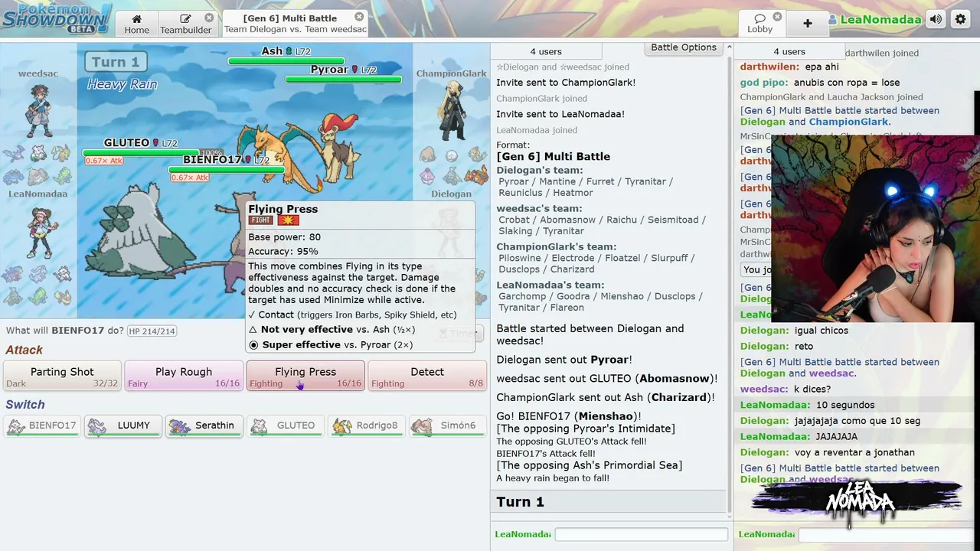Close the Lobby tab with its X
The image size is (980, 551).
777,17
